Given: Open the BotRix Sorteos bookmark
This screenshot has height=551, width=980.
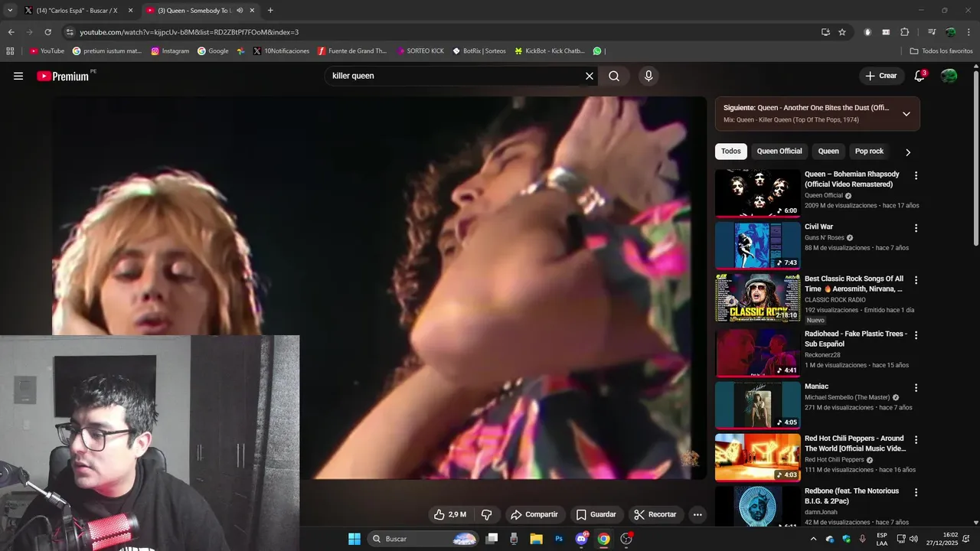Looking at the screenshot, I should (479, 51).
